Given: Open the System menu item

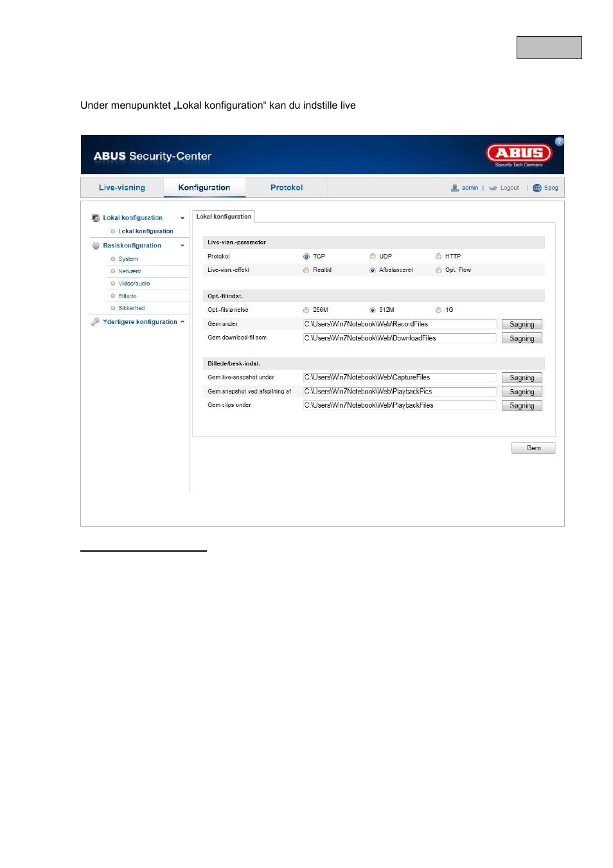Looking at the screenshot, I should pos(129,259).
